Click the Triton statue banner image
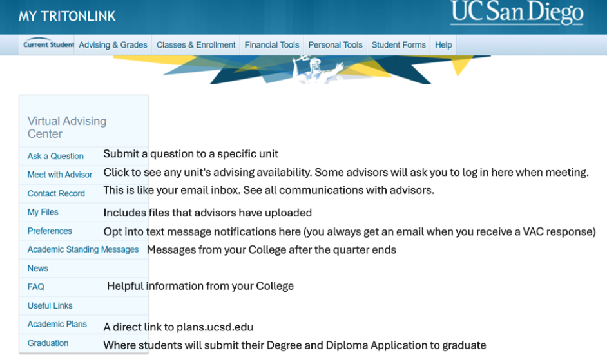This screenshot has width=607, height=364. point(302,70)
